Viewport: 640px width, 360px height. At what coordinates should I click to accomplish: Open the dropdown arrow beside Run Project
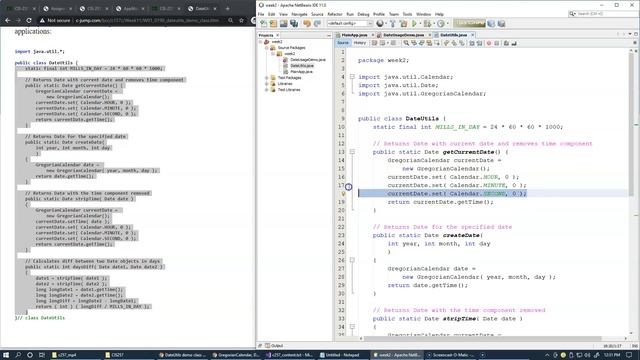(x=420, y=24)
